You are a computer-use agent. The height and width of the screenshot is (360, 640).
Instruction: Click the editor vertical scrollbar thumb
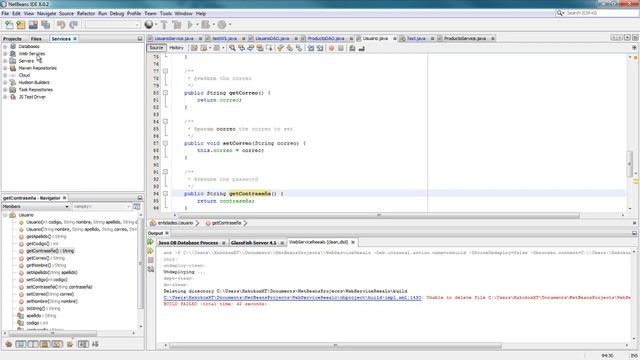(x=629, y=164)
